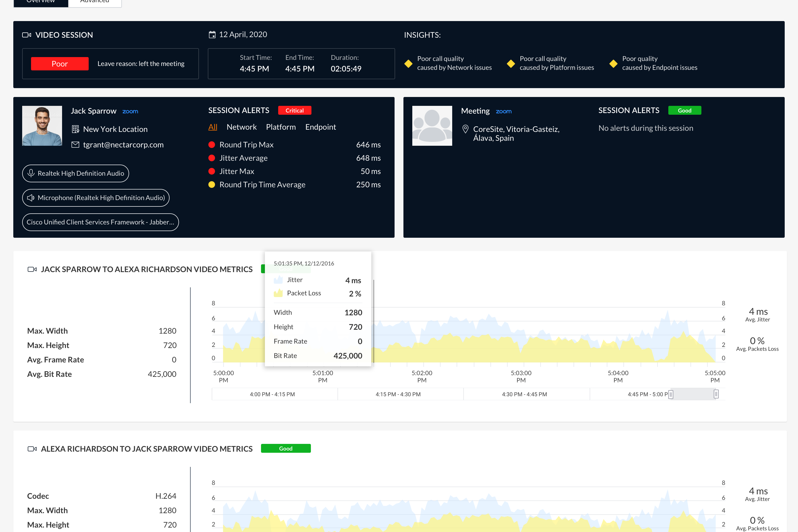Click camera icon by Alexa Richardson to Jack metrics

coord(32,449)
